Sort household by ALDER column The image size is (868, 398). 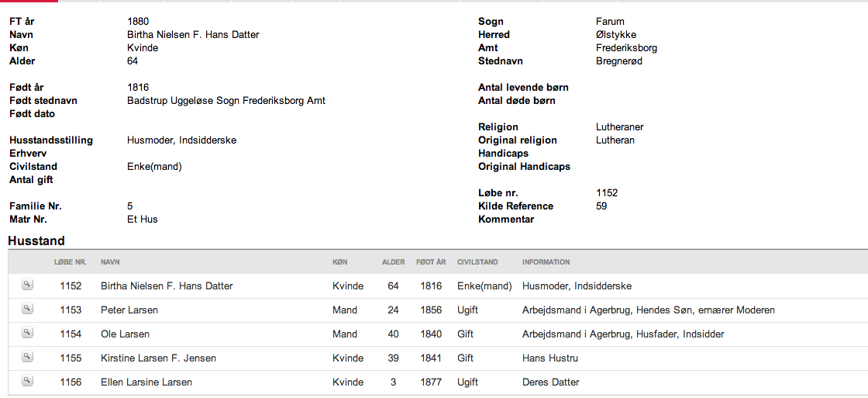click(x=394, y=262)
